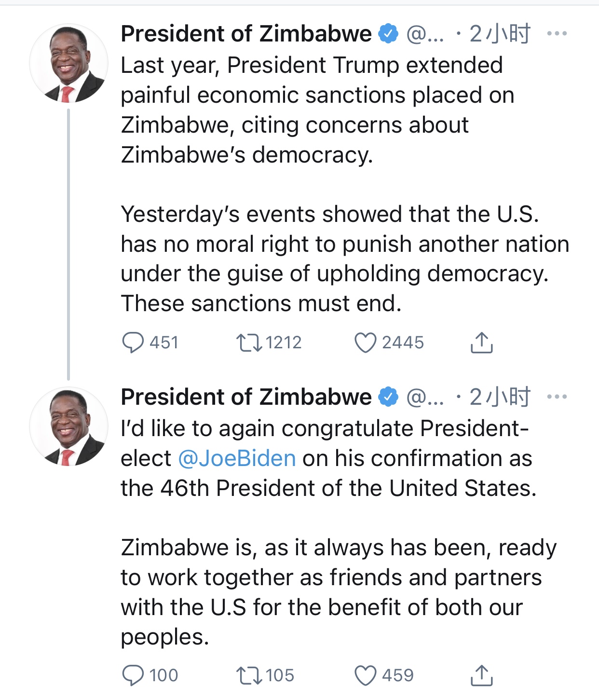Open President of Zimbabwe name on first tweet

246,34
